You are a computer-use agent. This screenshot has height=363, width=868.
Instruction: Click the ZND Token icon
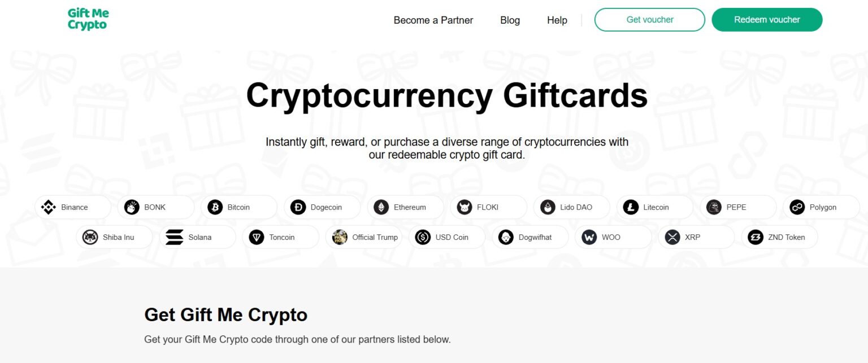tap(756, 237)
